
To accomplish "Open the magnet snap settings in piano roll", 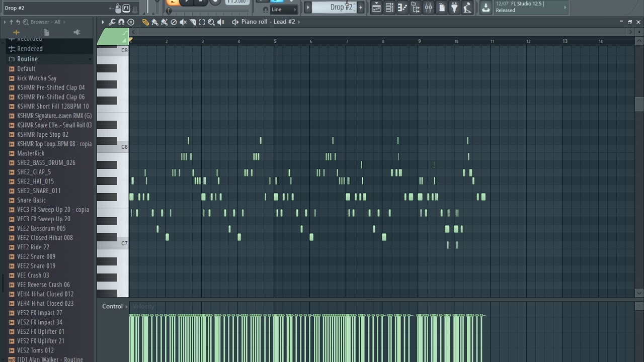I will [x=121, y=22].
